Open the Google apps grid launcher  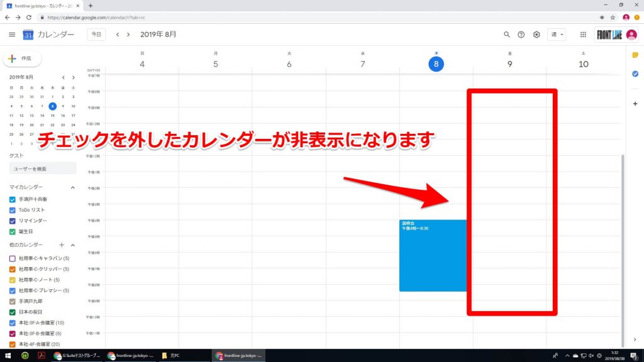tap(583, 35)
